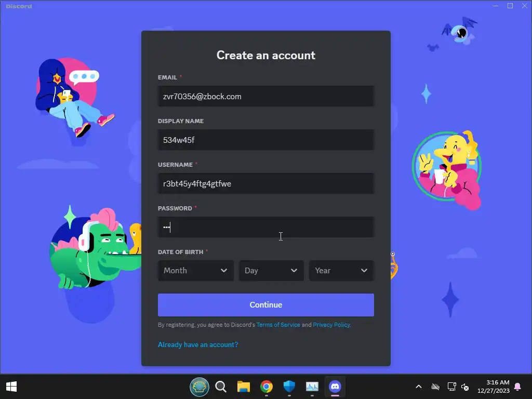The height and width of the screenshot is (399, 532).
Task: Click the round seashell taskbar icon
Action: [x=199, y=387]
